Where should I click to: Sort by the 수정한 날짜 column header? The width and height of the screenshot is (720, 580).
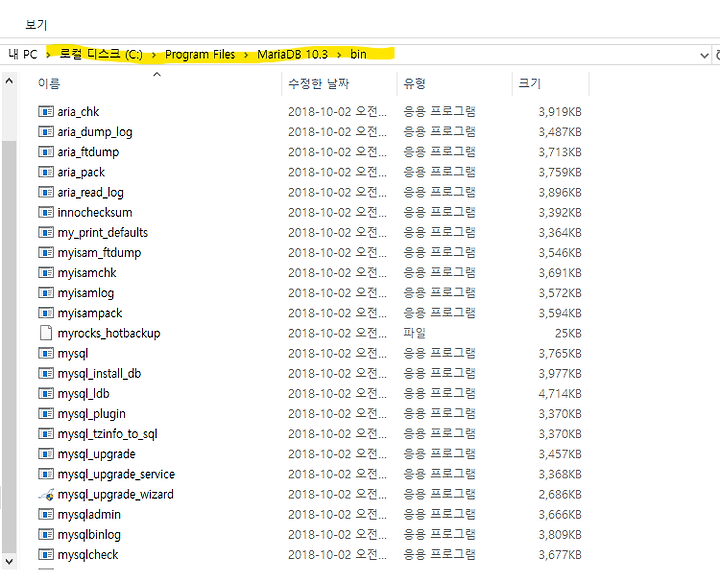[319, 83]
